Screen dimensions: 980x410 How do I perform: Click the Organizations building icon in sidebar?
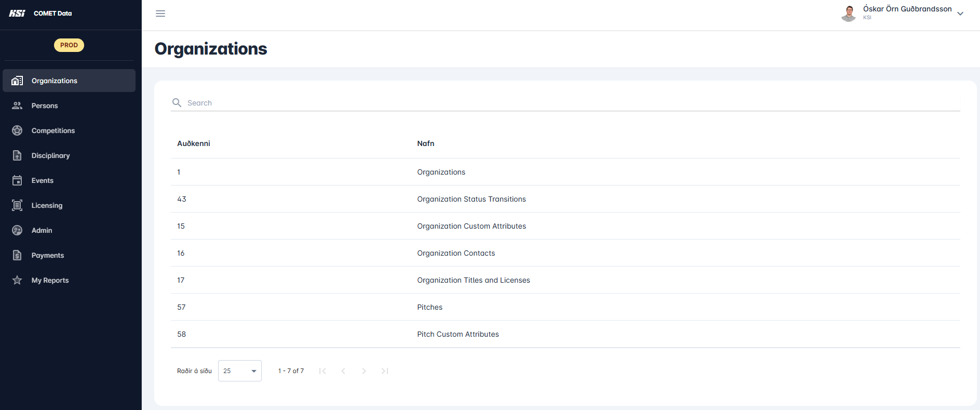tap(17, 81)
